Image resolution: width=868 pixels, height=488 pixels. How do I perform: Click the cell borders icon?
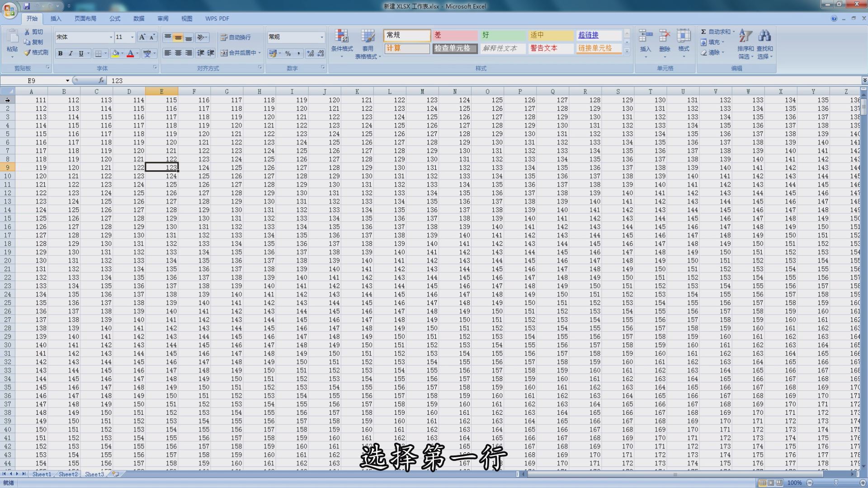(99, 53)
